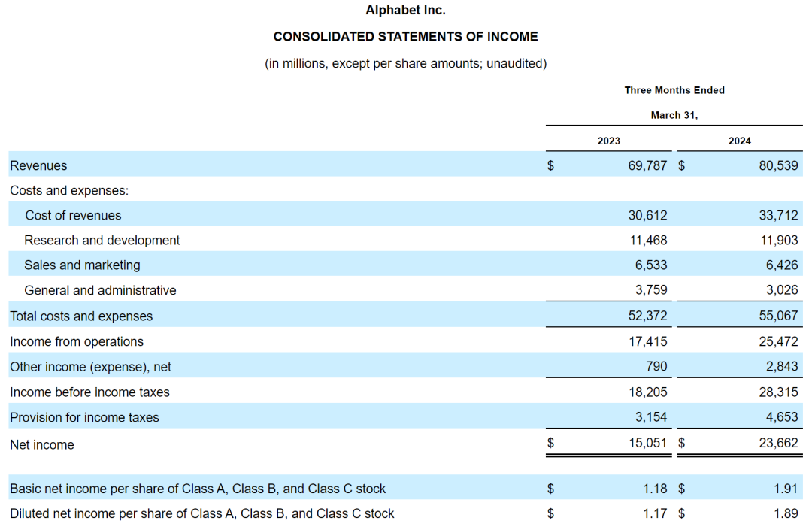Click the 2023 column header

tap(608, 141)
